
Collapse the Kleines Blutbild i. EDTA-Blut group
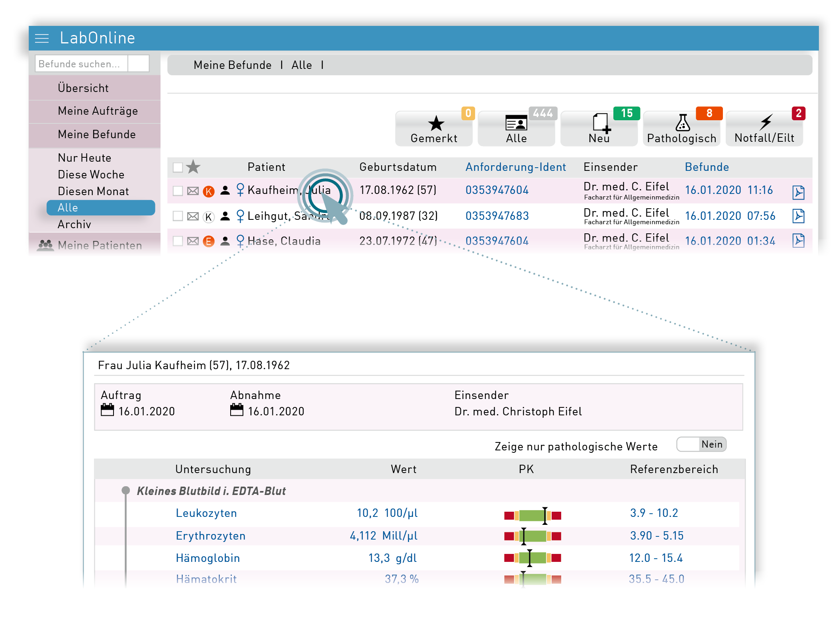coord(126,490)
